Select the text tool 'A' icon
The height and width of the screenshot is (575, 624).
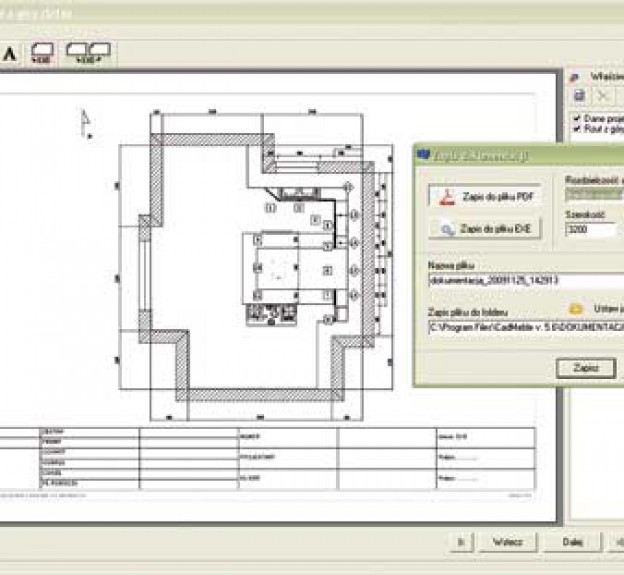9,53
